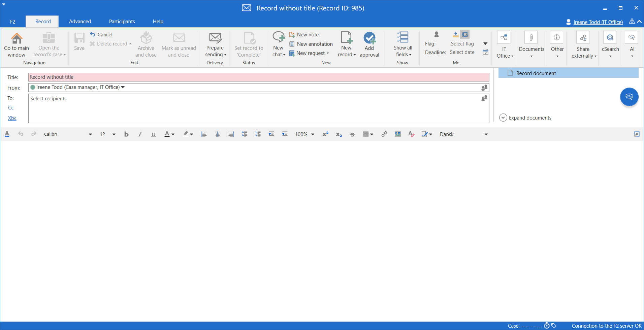The image size is (644, 330).
Task: Insert a hyperlink in the editor
Action: 384,134
